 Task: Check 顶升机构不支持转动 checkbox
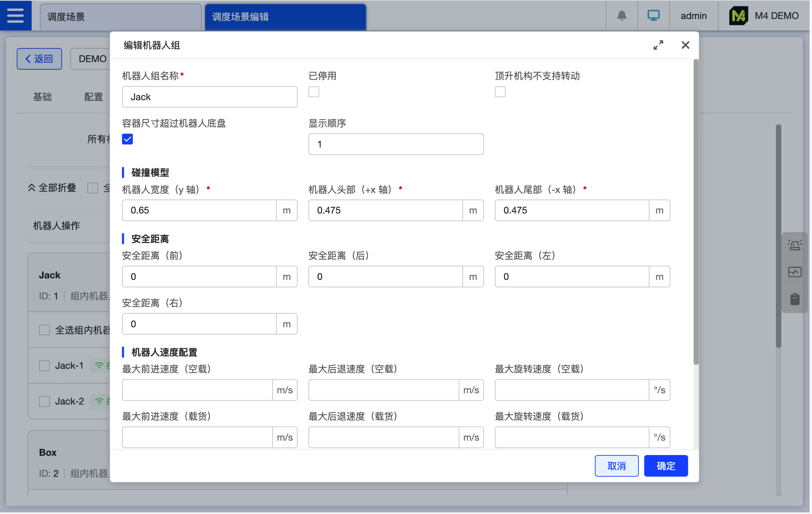[500, 92]
